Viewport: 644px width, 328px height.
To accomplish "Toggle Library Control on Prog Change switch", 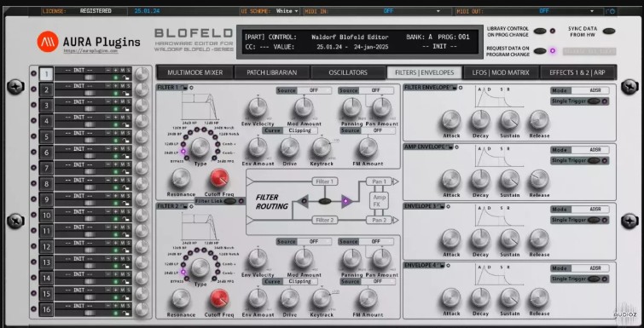I will coord(540,31).
